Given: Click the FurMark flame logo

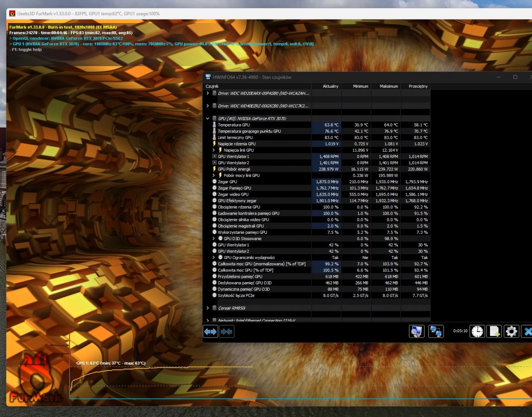Looking at the screenshot, I should tap(36, 378).
